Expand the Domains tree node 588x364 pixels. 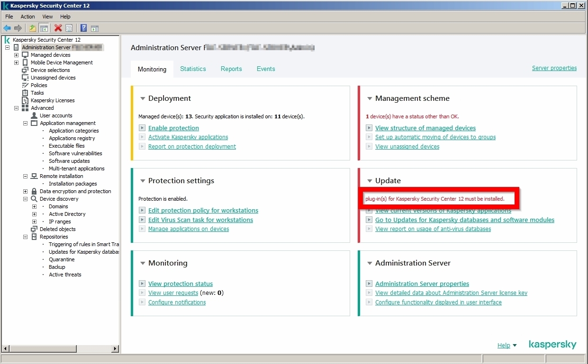click(x=34, y=206)
